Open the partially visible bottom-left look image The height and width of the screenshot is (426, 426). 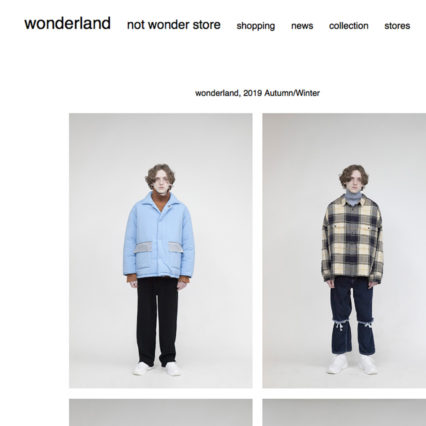161,412
